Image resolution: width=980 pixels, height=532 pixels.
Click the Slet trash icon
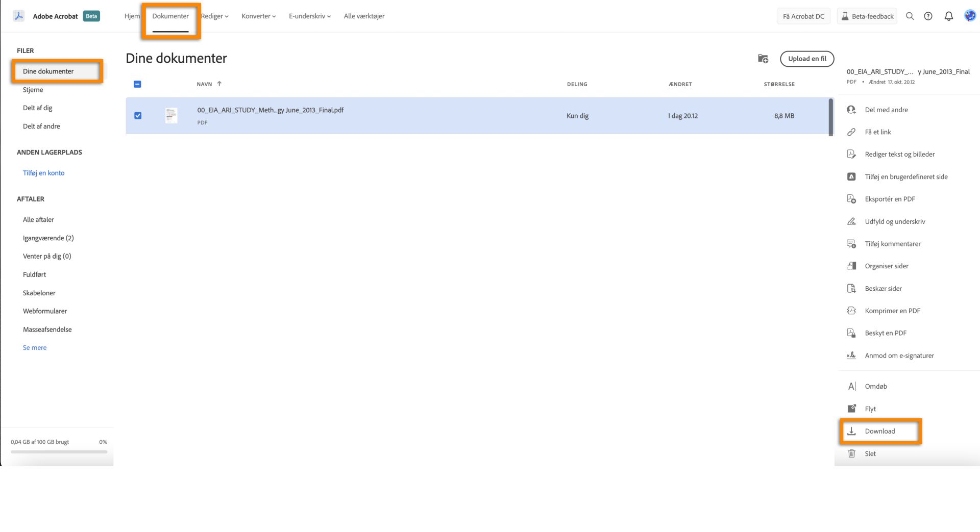pyautogui.click(x=851, y=453)
